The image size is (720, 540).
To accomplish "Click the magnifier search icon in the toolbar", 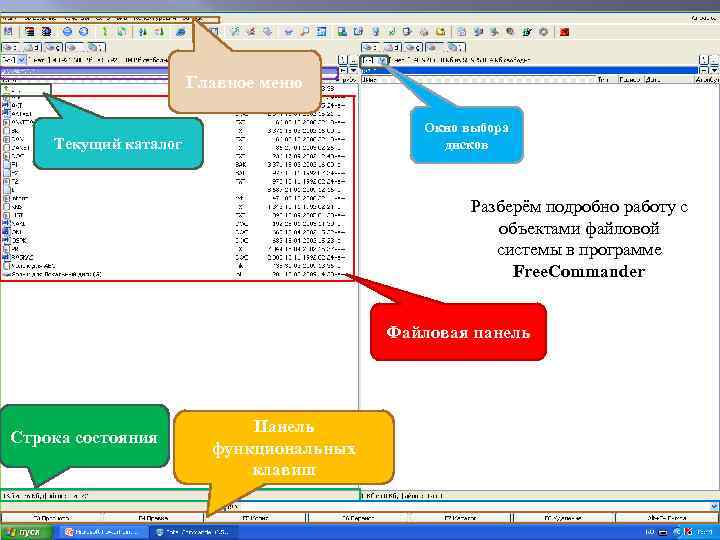I will point(304,32).
